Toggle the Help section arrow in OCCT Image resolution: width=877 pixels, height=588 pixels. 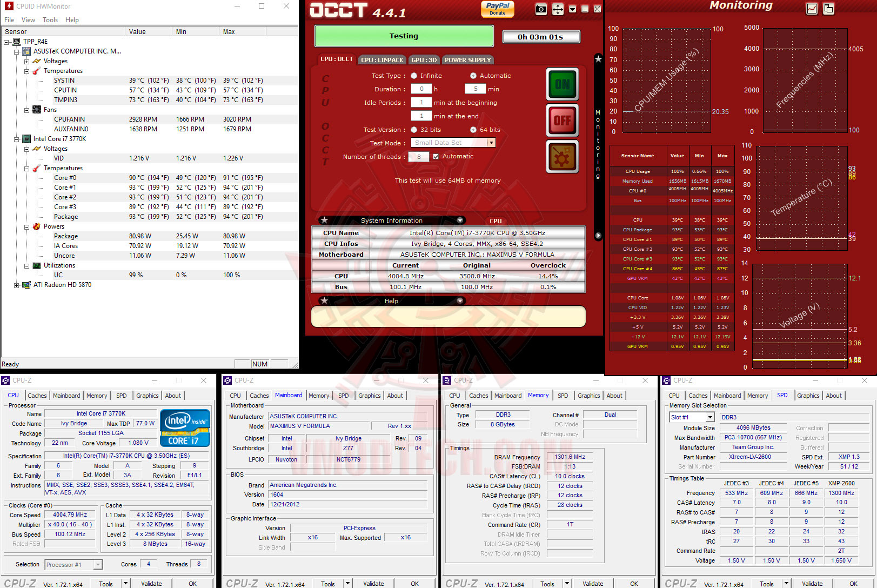coord(460,300)
